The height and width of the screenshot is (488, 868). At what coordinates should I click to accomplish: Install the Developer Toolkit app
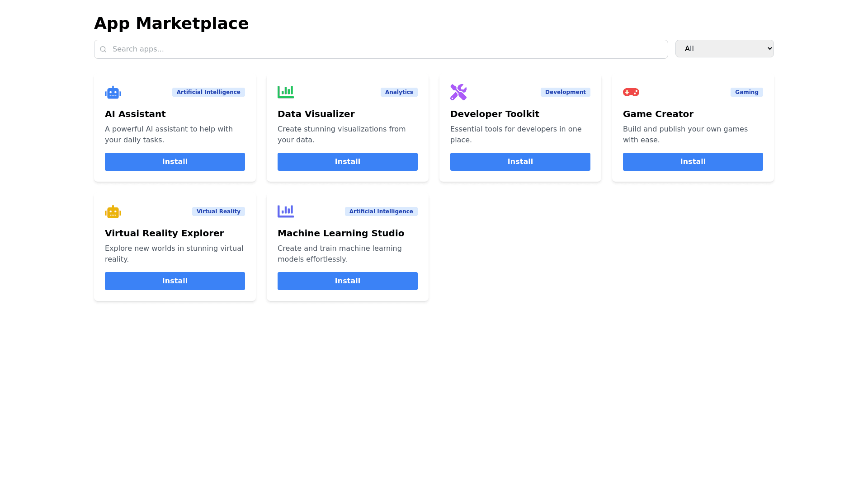click(x=520, y=162)
